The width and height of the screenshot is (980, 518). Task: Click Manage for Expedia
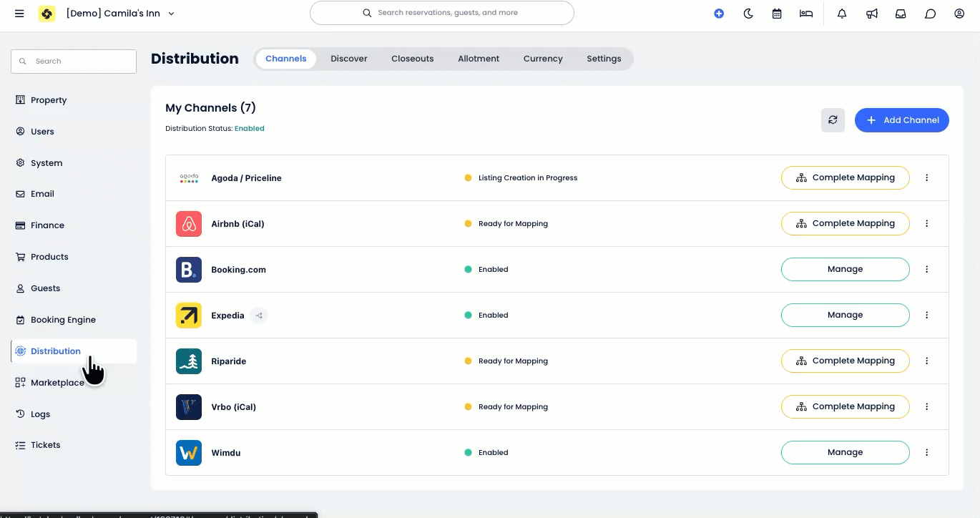tap(846, 315)
